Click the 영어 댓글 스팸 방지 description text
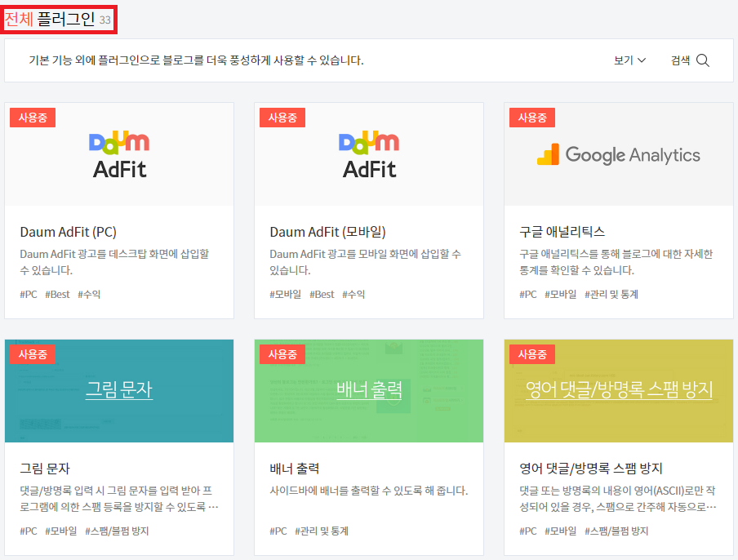Image resolution: width=738 pixels, height=560 pixels. coord(618,499)
